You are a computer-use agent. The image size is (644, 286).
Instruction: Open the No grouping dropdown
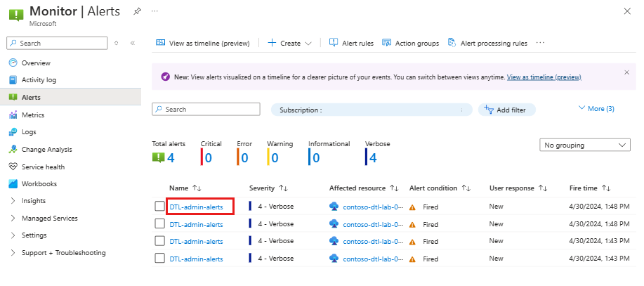pos(585,145)
